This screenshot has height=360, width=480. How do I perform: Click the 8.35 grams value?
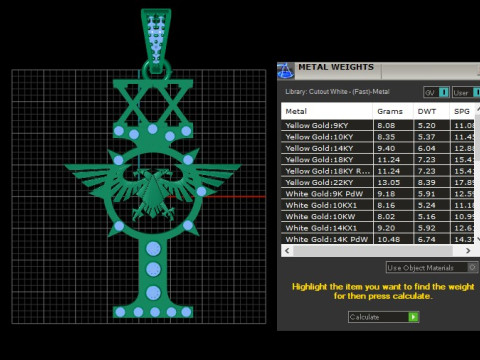tap(386, 137)
